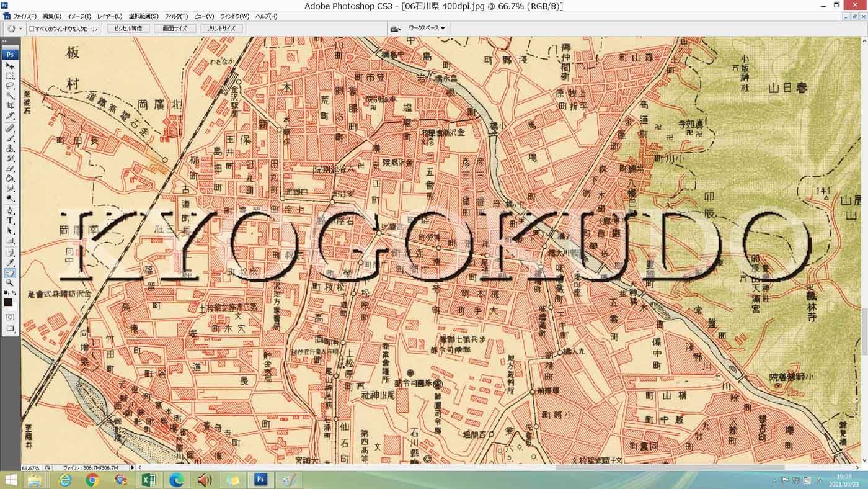Open the ビュー(V) menu
The image size is (868, 489).
[203, 16]
